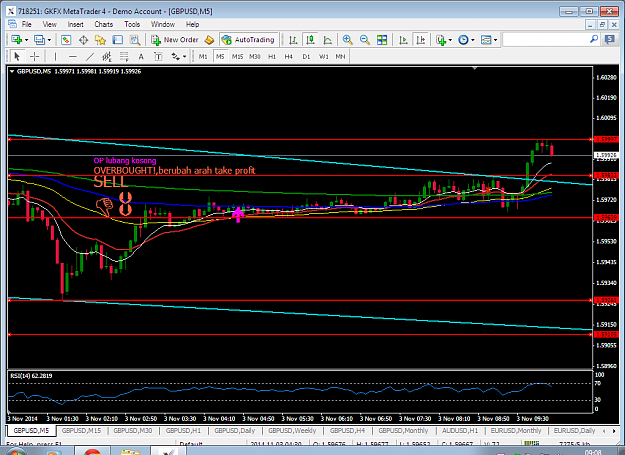Expand the Templates dropdown arrow
Viewport: 625px width, 455px height.
click(x=495, y=40)
